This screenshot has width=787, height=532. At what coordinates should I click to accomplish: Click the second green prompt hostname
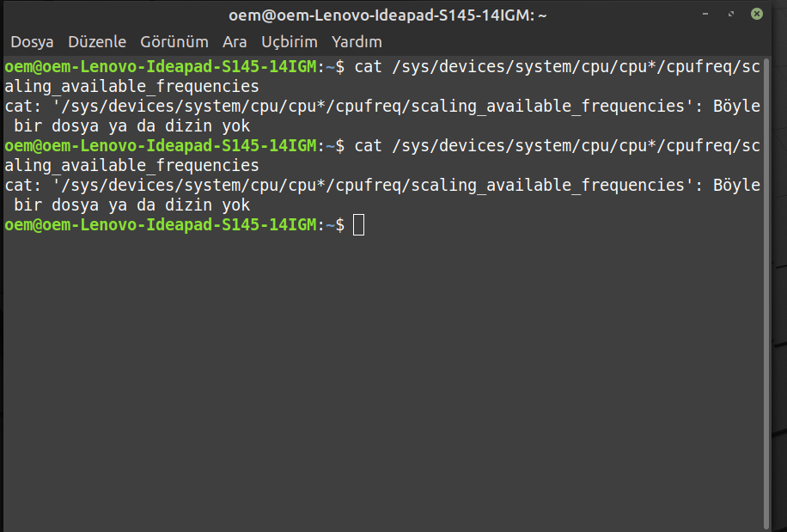point(160,145)
